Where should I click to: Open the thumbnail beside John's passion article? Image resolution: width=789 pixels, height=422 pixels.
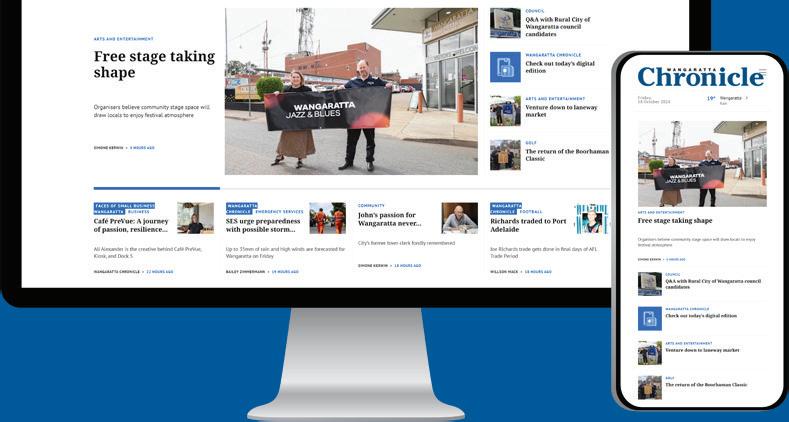point(459,218)
